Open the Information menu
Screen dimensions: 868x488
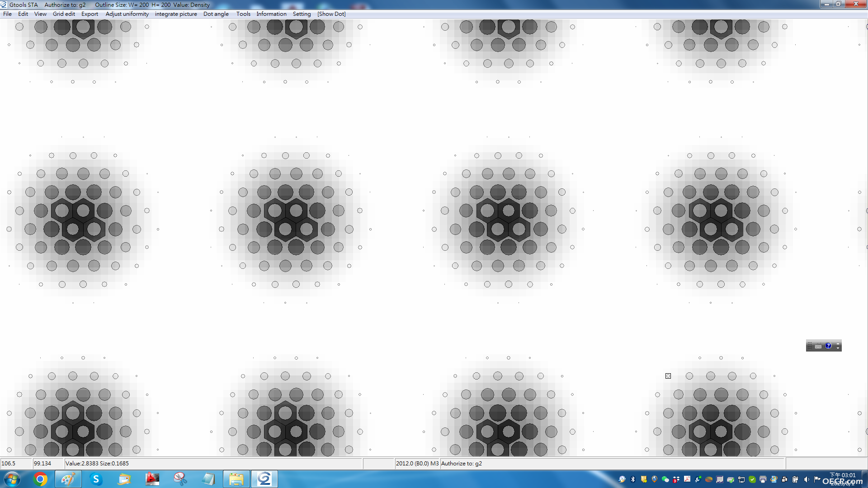tap(271, 14)
